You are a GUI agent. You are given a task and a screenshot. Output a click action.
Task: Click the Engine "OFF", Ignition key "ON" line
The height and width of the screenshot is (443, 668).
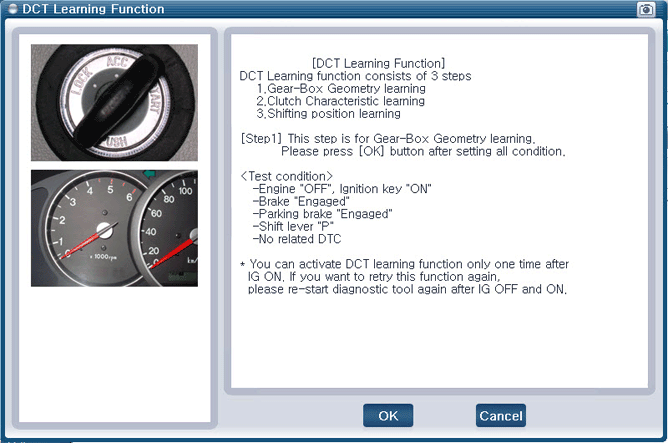click(x=342, y=189)
